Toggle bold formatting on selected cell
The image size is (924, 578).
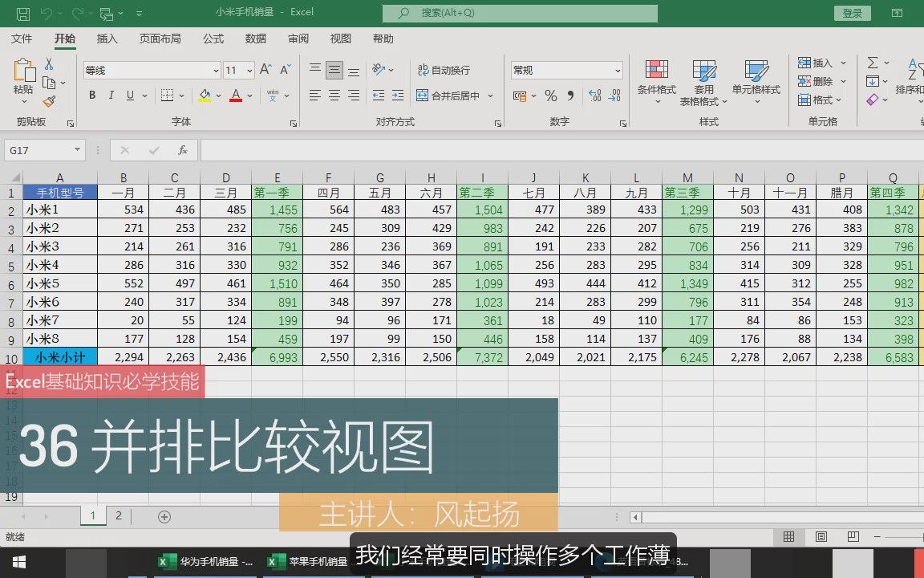(91, 96)
